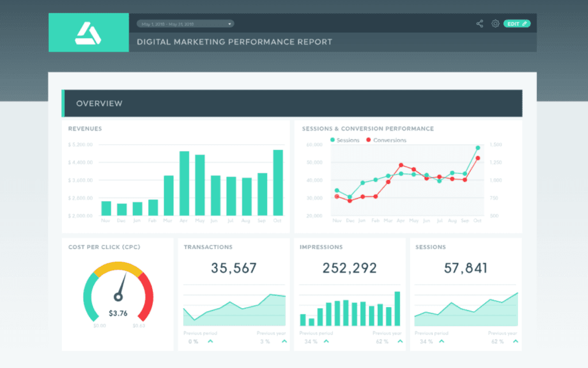The image size is (588, 368).
Task: Click the 60,000 sessions axis label
Action: tap(314, 144)
